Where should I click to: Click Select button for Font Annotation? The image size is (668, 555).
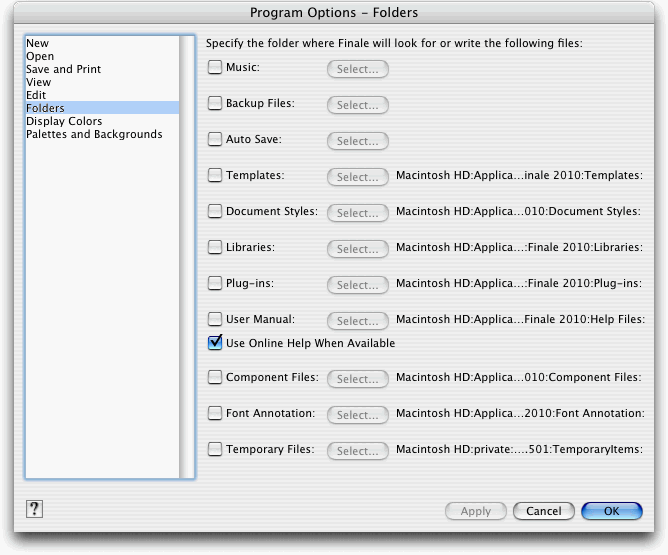pyautogui.click(x=357, y=415)
